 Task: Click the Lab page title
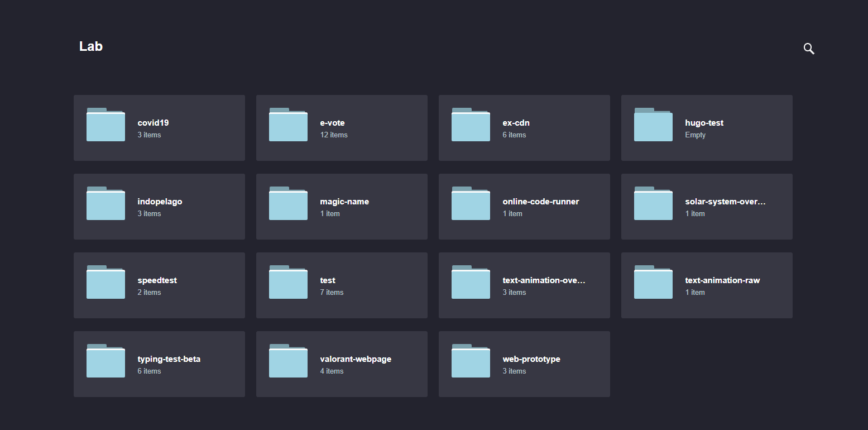pos(91,46)
